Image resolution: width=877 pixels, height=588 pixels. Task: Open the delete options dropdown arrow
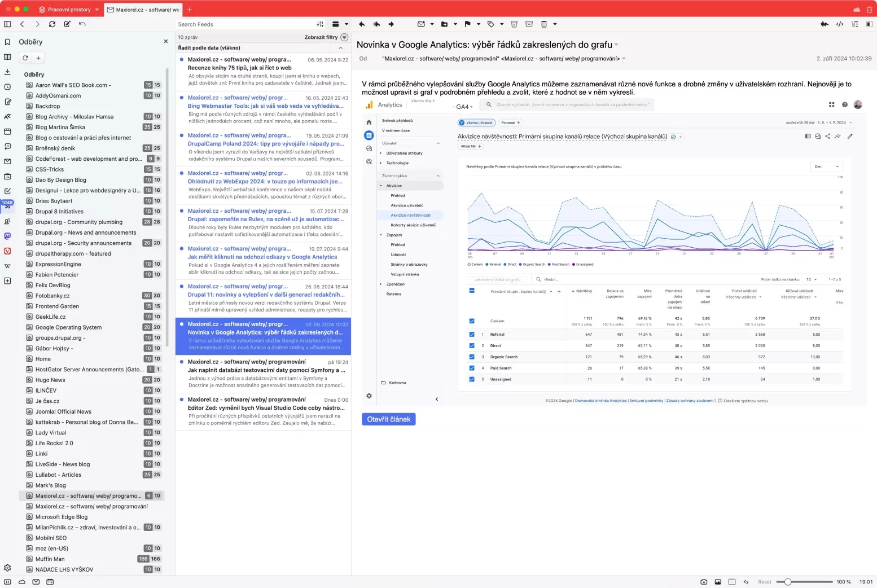point(555,24)
